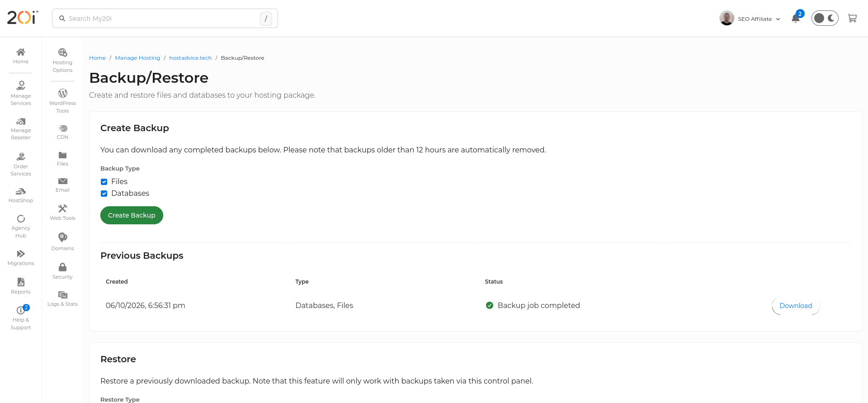Open WordPress Tools section
Screen dimensions: 868x403
62,101
